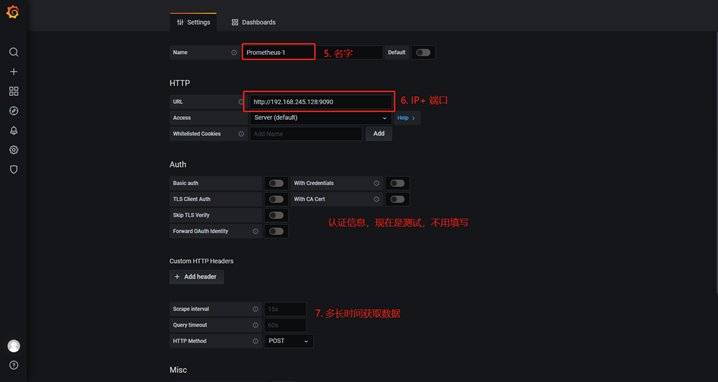Image resolution: width=718 pixels, height=382 pixels.
Task: Click the Whitelisted Cookies Add Name field
Action: tap(306, 134)
